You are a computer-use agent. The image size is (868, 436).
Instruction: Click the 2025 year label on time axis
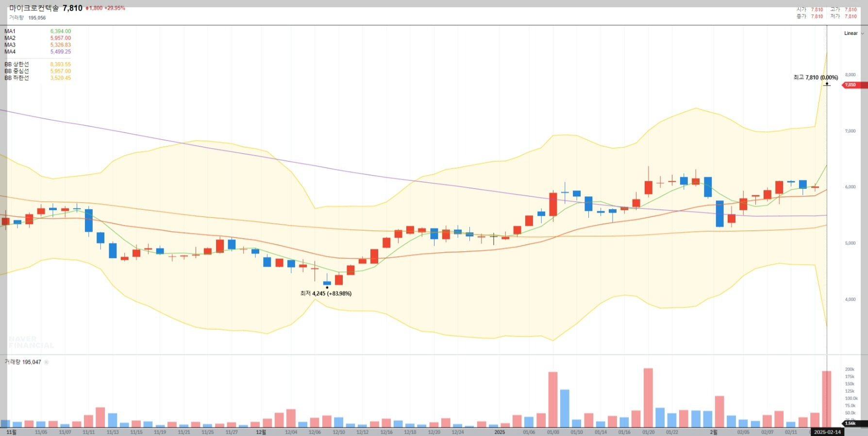pos(500,432)
